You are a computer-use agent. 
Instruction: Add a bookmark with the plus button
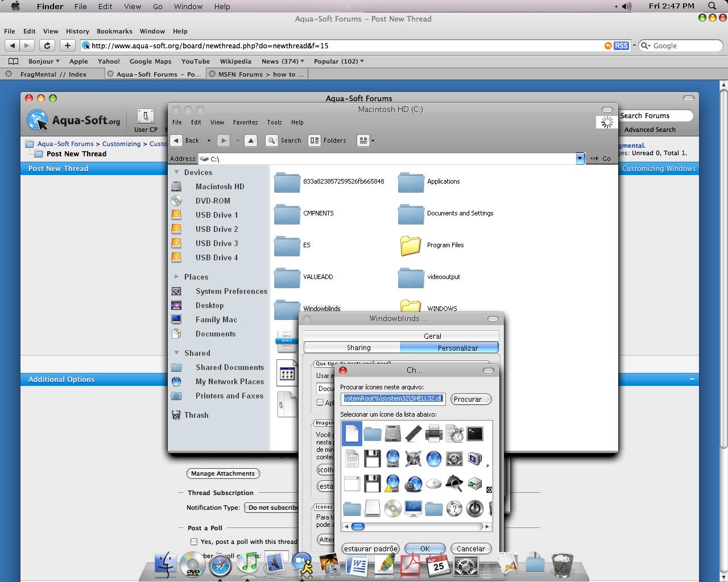tap(68, 45)
